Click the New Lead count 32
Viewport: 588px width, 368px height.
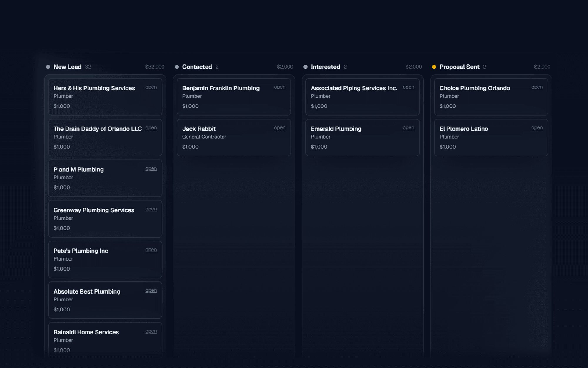click(88, 67)
